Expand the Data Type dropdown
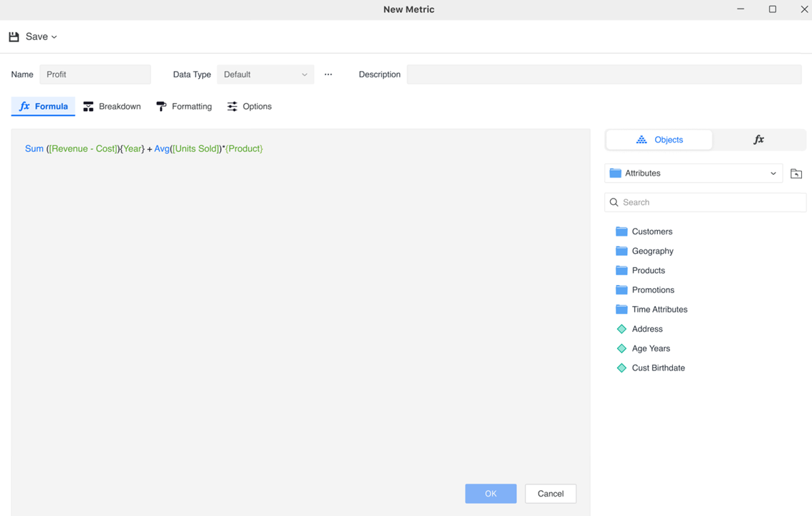The height and width of the screenshot is (516, 812). click(265, 75)
